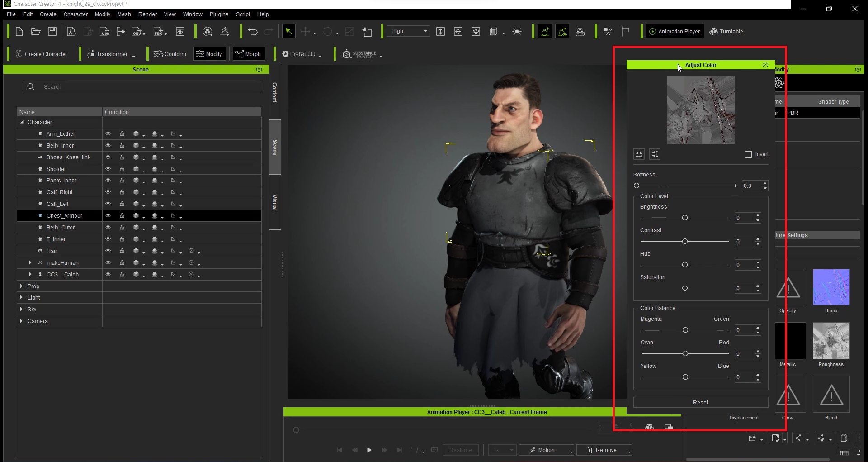Viewport: 868px width, 462px height.
Task: Click the atom icon beside Modify panel
Action: pos(779,83)
